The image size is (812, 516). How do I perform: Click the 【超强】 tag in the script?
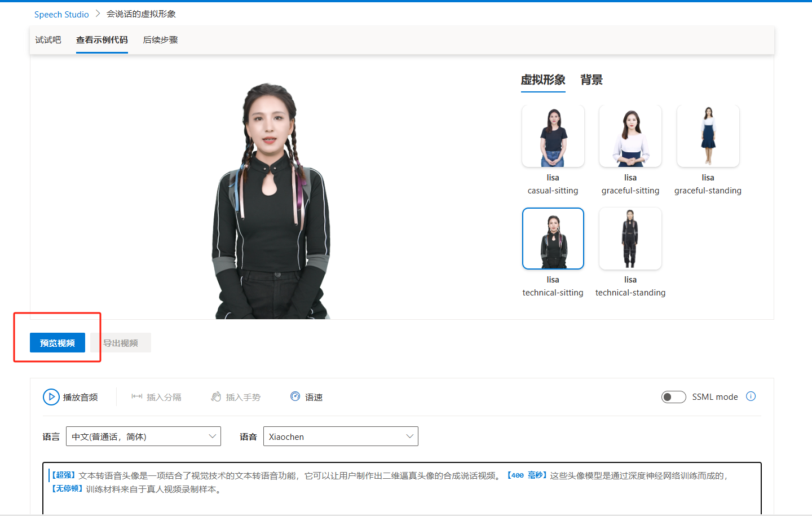click(64, 475)
